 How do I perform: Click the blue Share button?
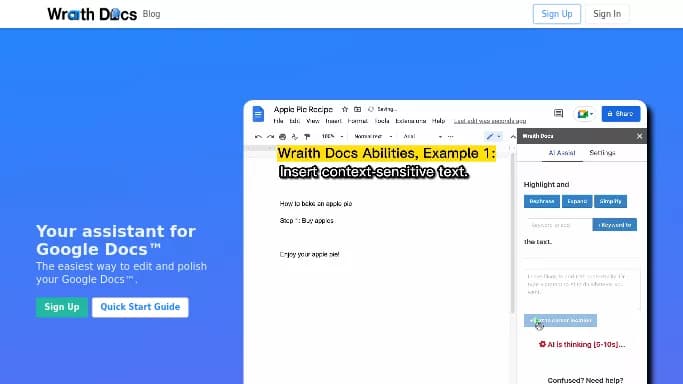click(621, 114)
